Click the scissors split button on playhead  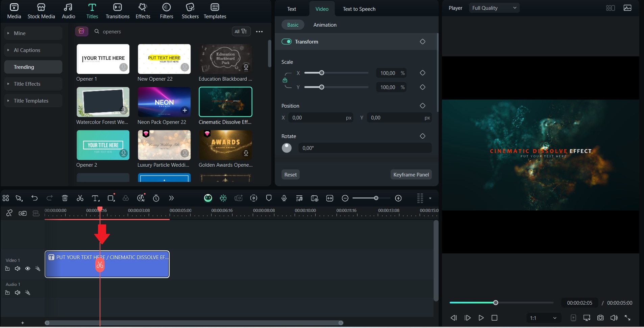pos(100,265)
